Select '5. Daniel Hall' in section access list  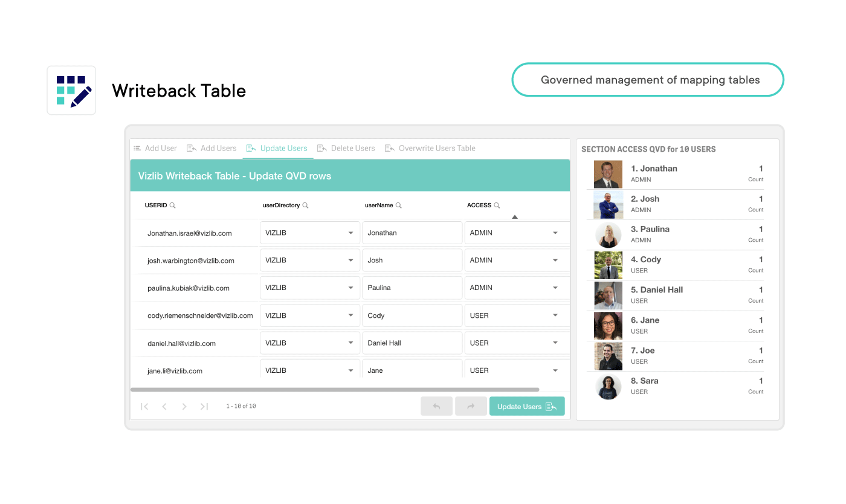(676, 296)
